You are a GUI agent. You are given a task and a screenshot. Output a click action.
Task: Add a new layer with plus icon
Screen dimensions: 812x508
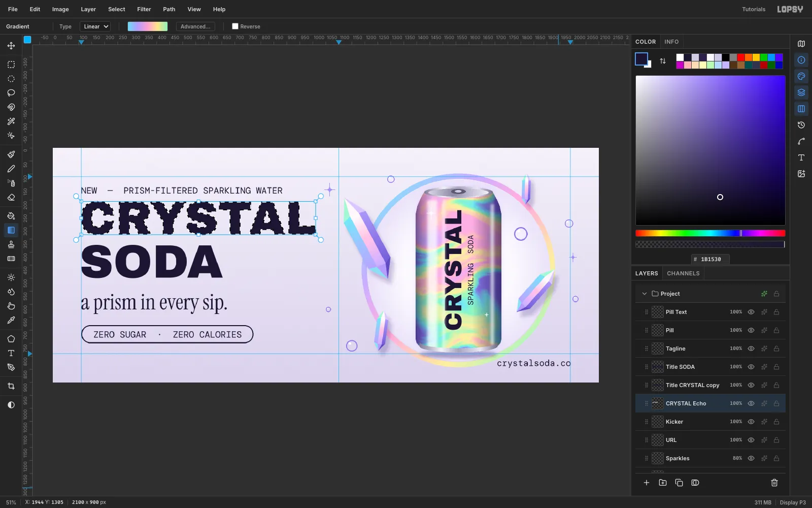click(x=647, y=483)
